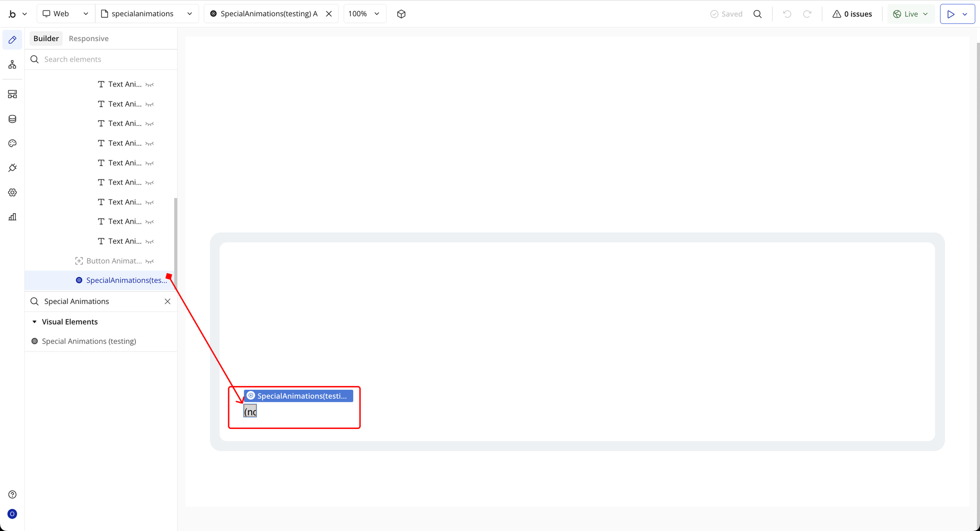The width and height of the screenshot is (980, 531).
Task: Open the Design pencil tab icon
Action: [x=12, y=40]
